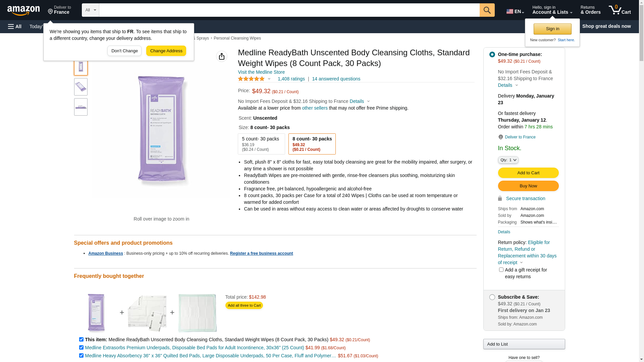Image resolution: width=644 pixels, height=362 pixels.
Task: Click the search magnifier button
Action: [x=487, y=10]
